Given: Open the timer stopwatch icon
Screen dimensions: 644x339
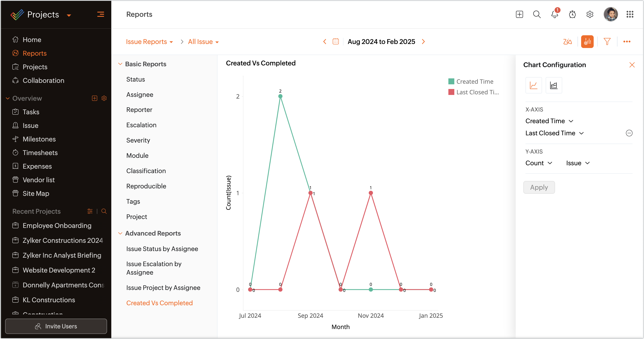Looking at the screenshot, I should [x=572, y=14].
